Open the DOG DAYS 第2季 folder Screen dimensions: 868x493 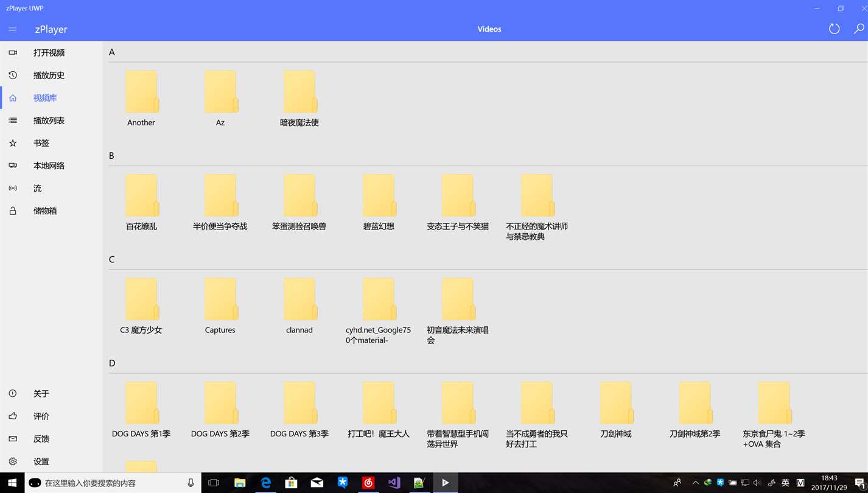point(220,410)
